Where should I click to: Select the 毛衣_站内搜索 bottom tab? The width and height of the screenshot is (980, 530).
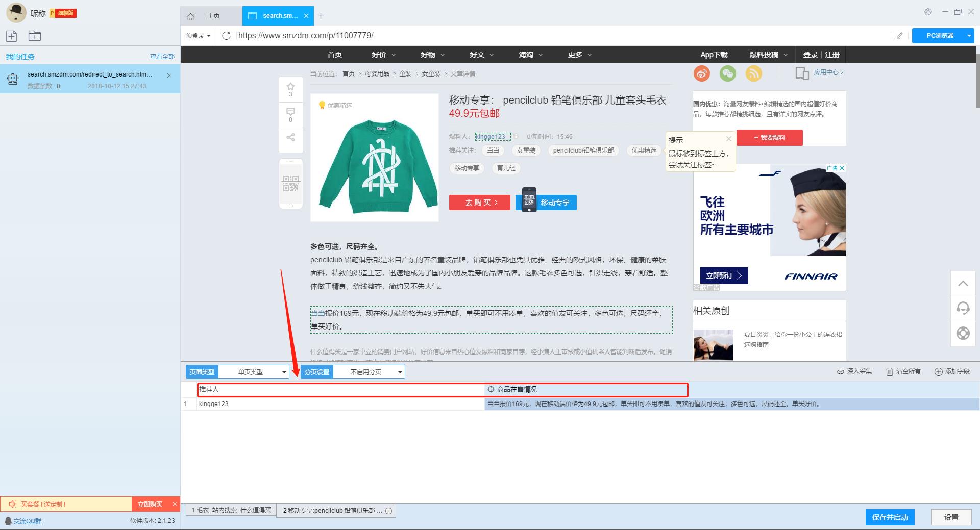click(x=231, y=510)
